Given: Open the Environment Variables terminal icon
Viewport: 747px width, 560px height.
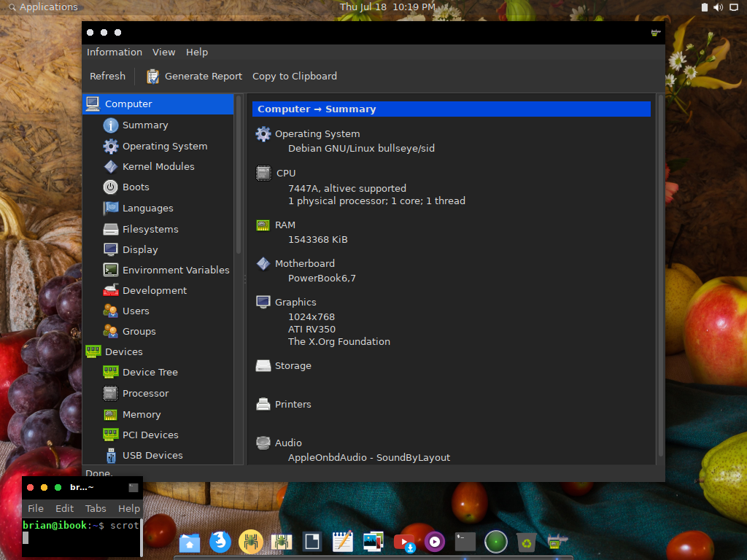Looking at the screenshot, I should (x=111, y=270).
